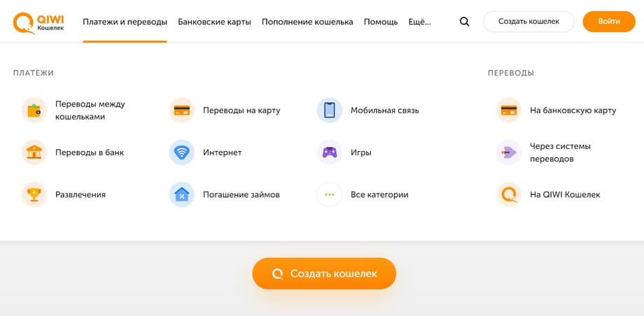This screenshot has width=644, height=316.
Task: Click the trophy icon for Развлечения
Action: click(34, 194)
